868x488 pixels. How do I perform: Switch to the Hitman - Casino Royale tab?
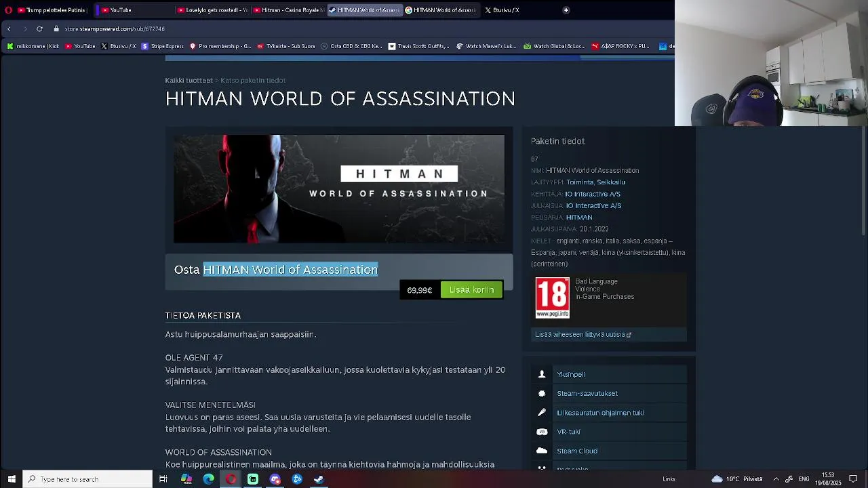(288, 10)
